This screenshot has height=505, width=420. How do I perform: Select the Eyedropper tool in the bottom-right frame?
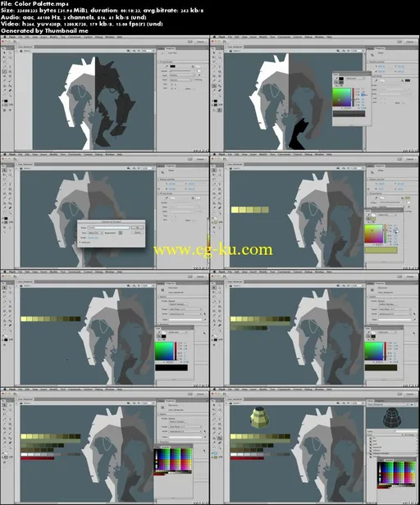tap(214, 443)
